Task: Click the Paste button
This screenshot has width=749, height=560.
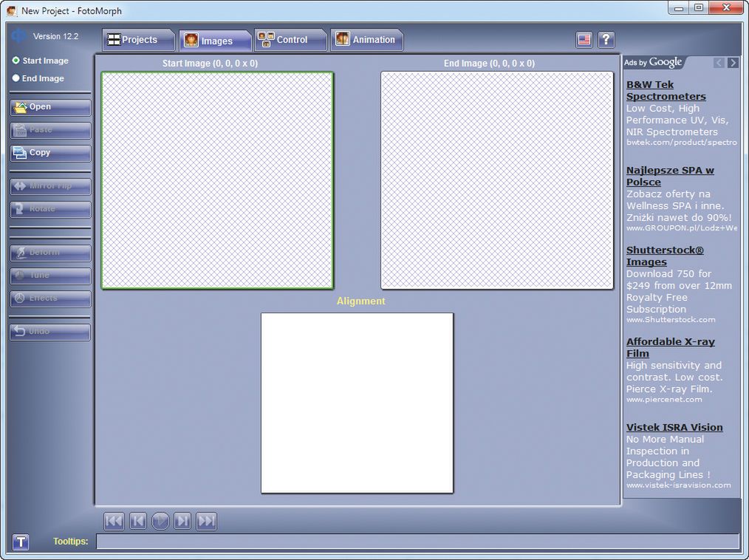Action: (x=50, y=130)
